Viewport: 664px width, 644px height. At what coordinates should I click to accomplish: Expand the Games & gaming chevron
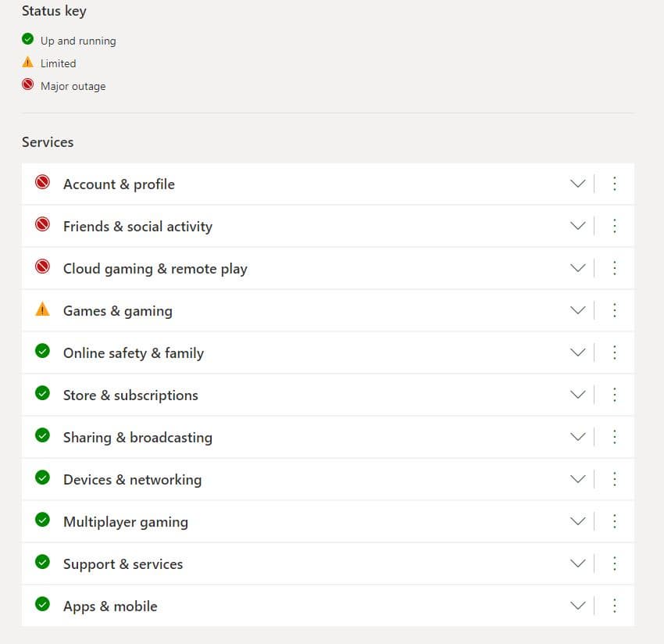pos(577,310)
